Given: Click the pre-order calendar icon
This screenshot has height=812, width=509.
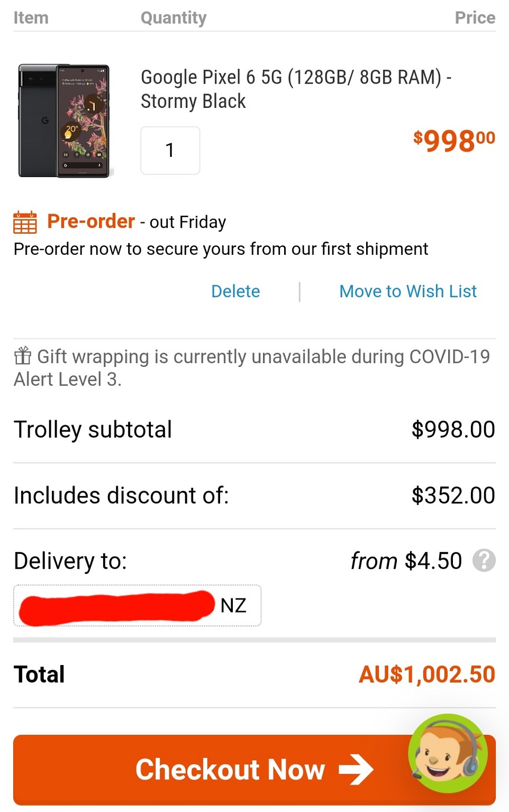Looking at the screenshot, I should tap(25, 222).
